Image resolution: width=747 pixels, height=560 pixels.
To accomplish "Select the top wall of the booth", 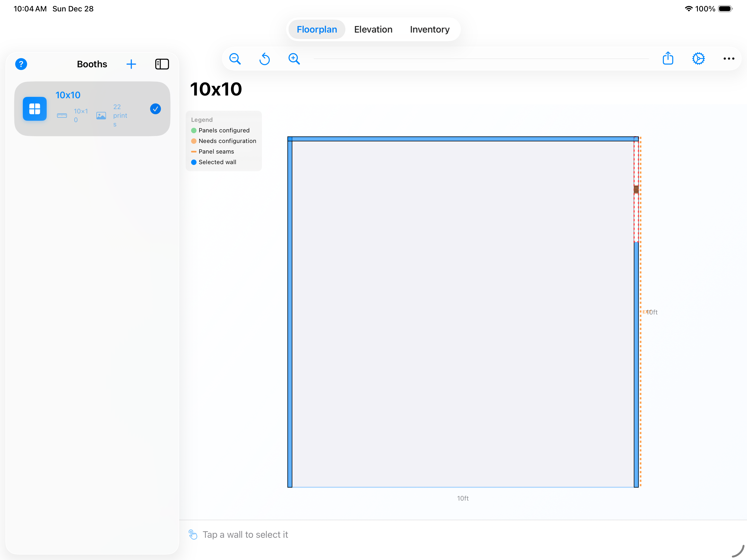I will coord(463,139).
